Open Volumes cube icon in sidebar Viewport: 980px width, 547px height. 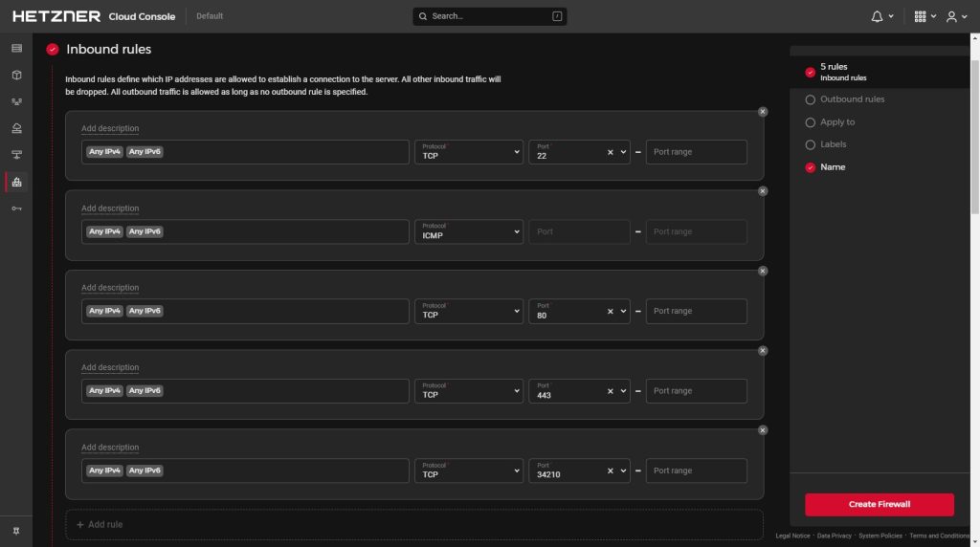tap(16, 75)
